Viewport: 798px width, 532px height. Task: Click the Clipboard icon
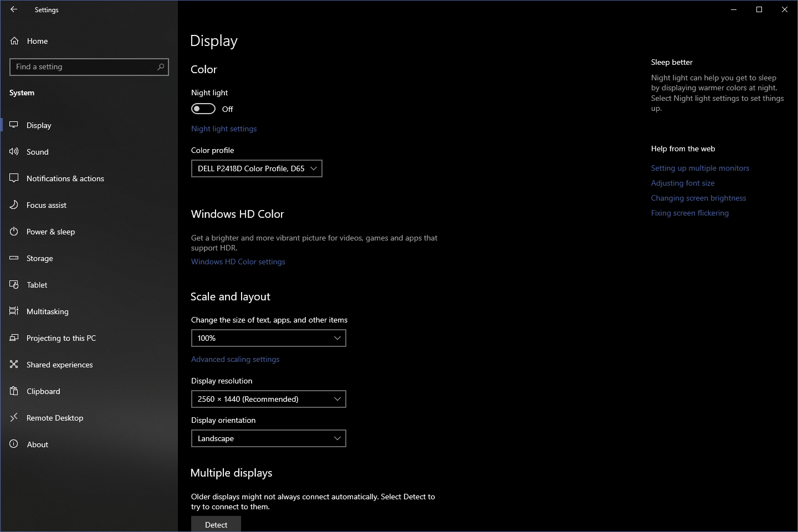tap(14, 391)
